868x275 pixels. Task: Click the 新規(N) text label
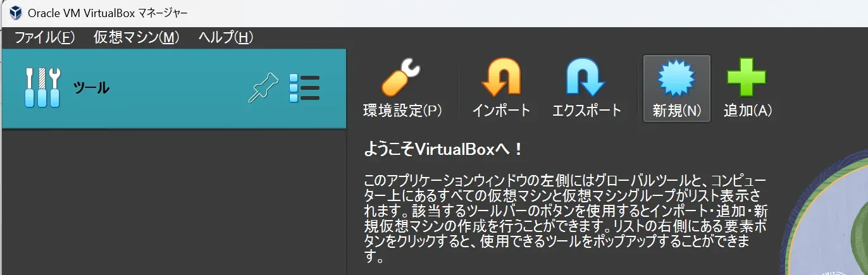pyautogui.click(x=676, y=111)
